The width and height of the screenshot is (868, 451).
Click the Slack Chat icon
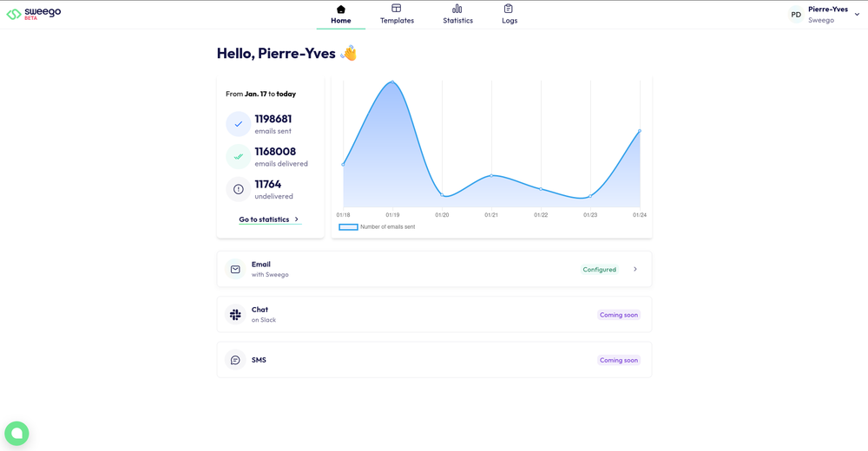[235, 315]
